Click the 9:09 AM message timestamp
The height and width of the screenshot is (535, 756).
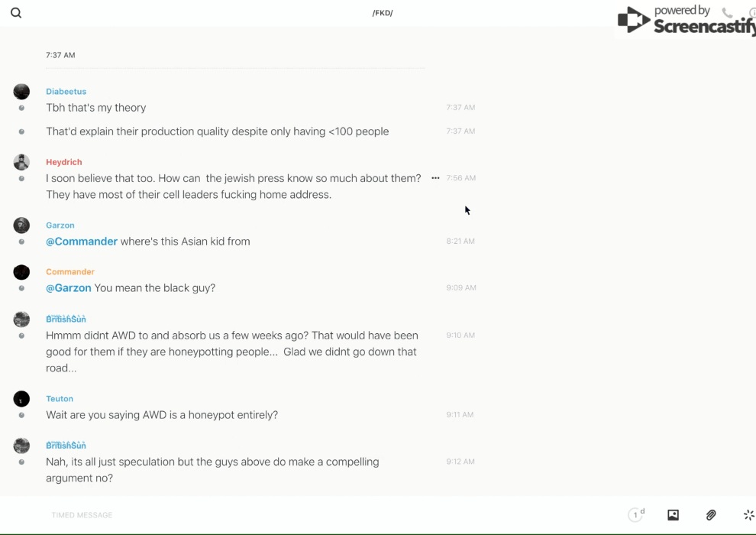click(461, 288)
